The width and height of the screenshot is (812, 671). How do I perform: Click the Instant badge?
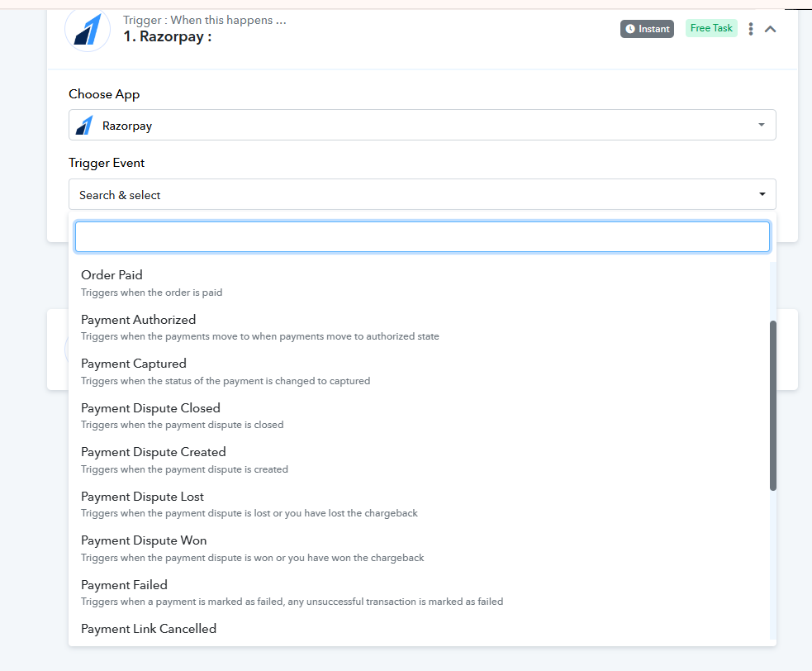pos(647,29)
